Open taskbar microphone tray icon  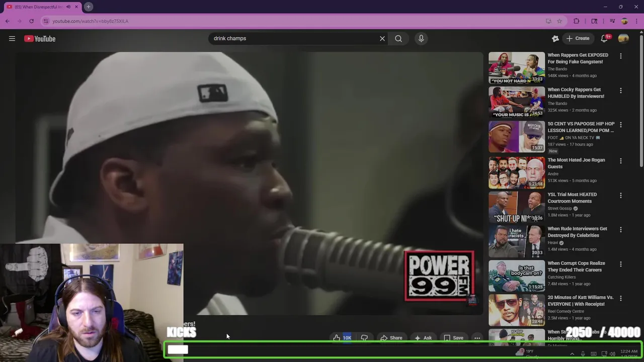pyautogui.click(x=583, y=354)
